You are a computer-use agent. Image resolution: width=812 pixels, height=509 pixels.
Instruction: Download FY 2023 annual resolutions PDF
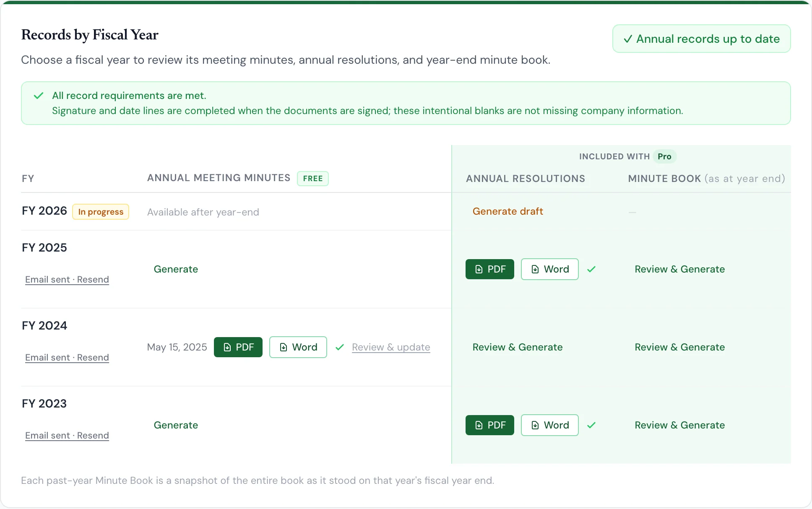[x=489, y=425]
